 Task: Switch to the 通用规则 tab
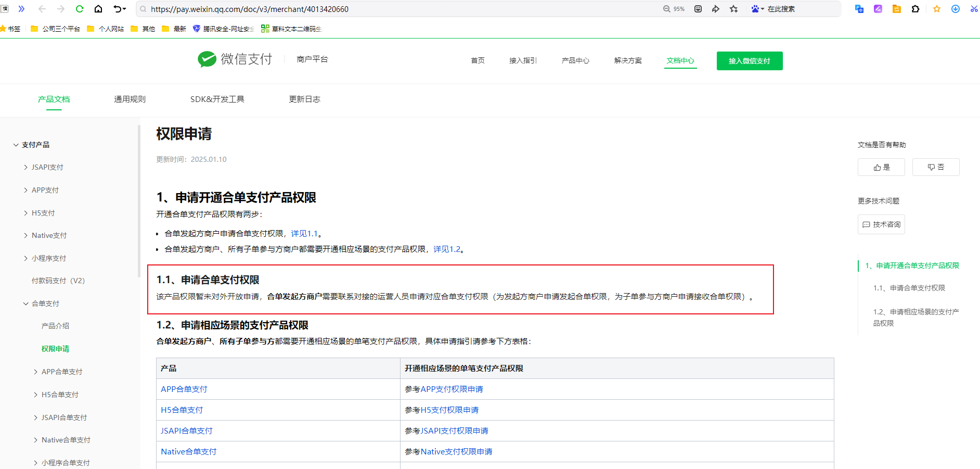[x=130, y=99]
